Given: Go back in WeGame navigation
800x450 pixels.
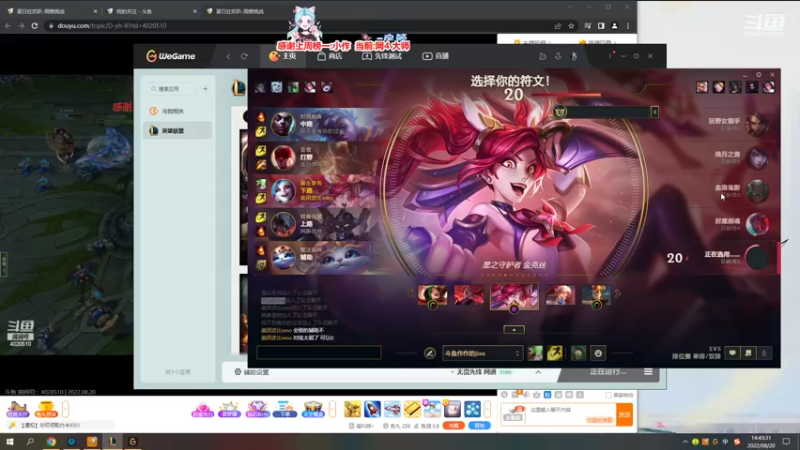Looking at the screenshot, I should tap(229, 56).
